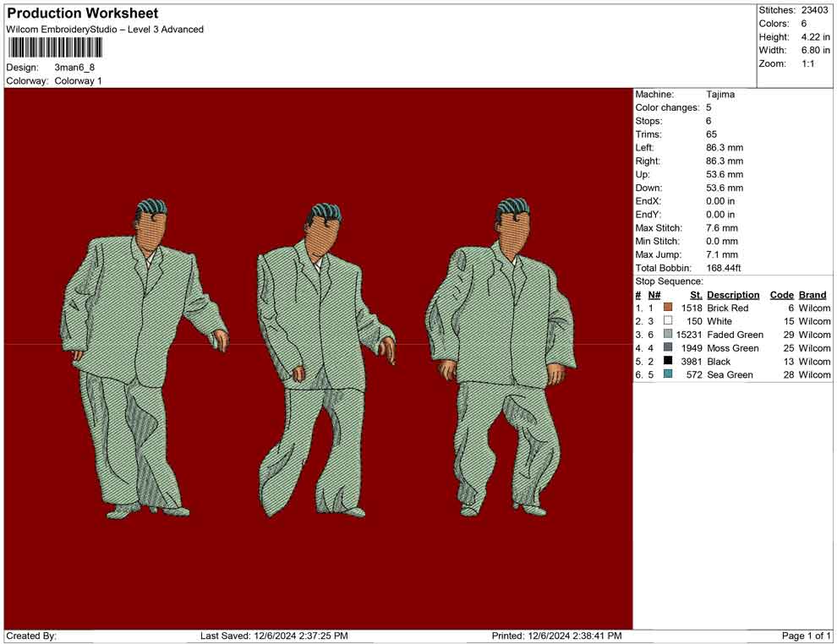Choose the Moss Green color swatch
Viewport: 837px width, 644px height.
click(x=668, y=348)
